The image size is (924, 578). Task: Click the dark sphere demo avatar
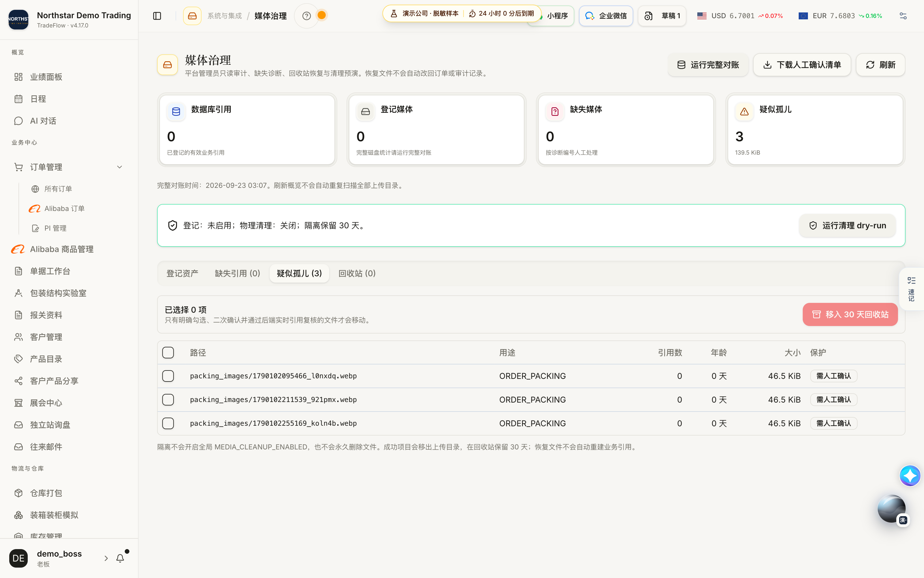pos(891,508)
